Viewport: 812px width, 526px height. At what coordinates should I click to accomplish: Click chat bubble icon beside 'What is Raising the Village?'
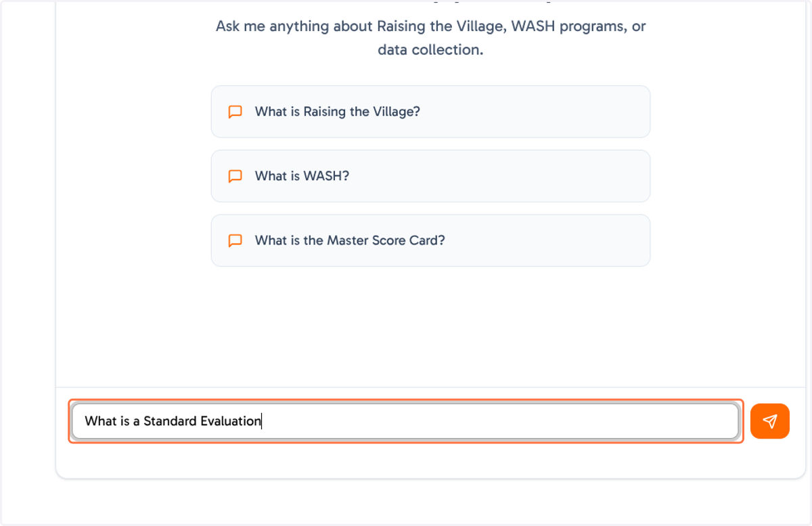(x=235, y=112)
